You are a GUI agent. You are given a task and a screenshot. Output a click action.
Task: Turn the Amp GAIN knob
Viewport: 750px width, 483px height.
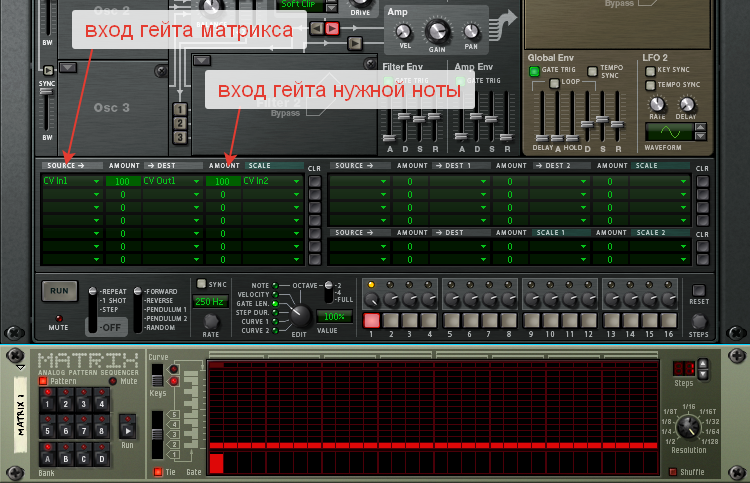coord(437,31)
